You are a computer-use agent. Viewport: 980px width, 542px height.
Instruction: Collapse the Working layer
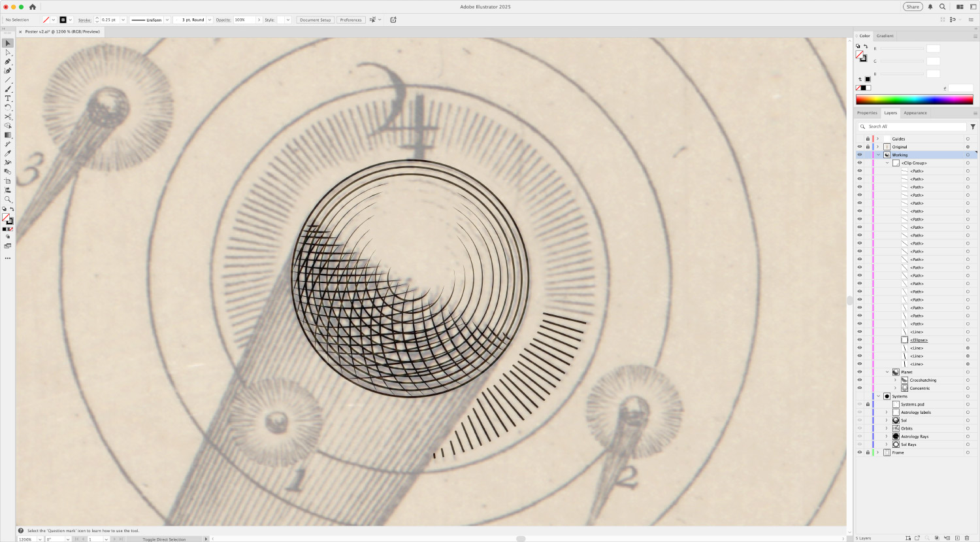pos(878,155)
